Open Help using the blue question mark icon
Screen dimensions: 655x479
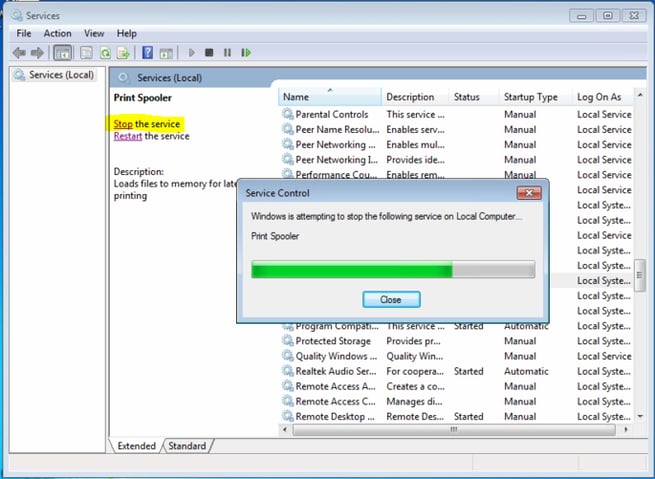tap(148, 52)
